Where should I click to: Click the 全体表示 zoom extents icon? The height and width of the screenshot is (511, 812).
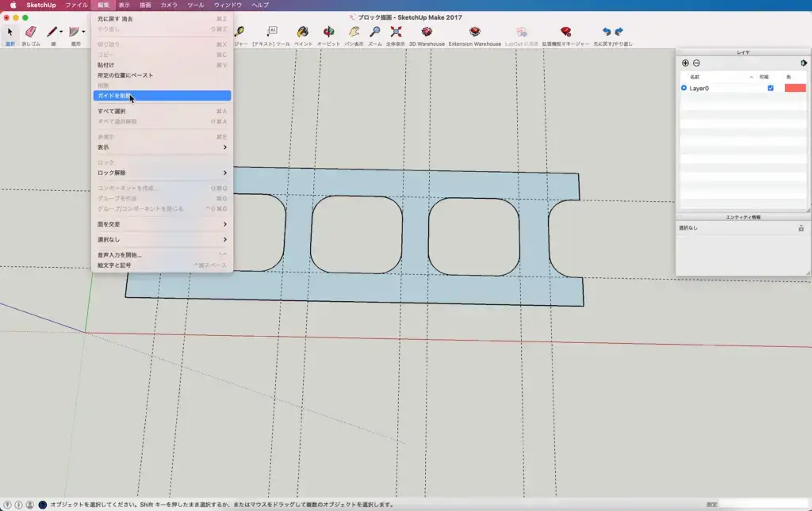point(396,32)
